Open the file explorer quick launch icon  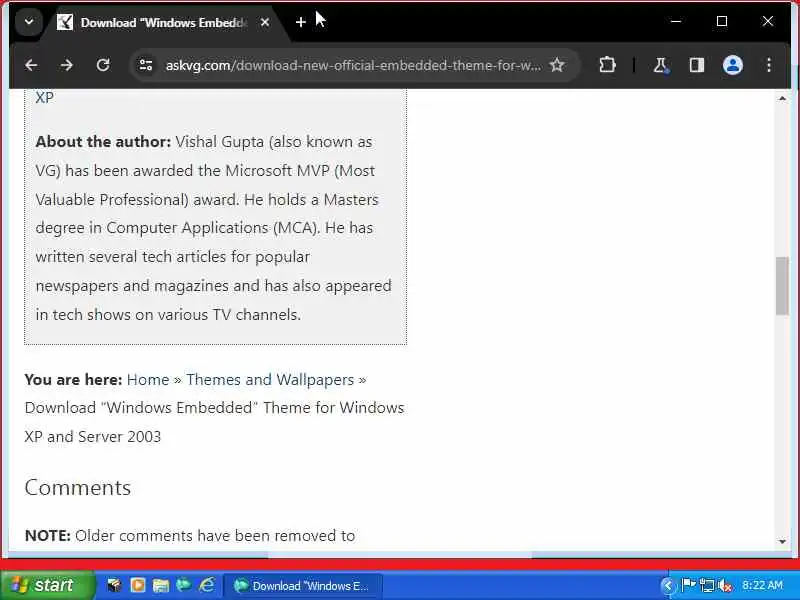click(x=161, y=585)
